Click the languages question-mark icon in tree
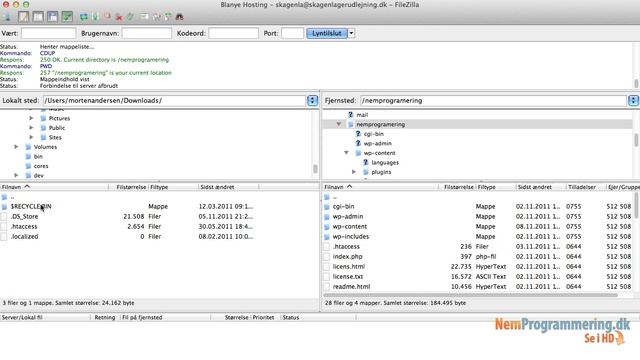This screenshot has width=640, height=360. coord(366,162)
